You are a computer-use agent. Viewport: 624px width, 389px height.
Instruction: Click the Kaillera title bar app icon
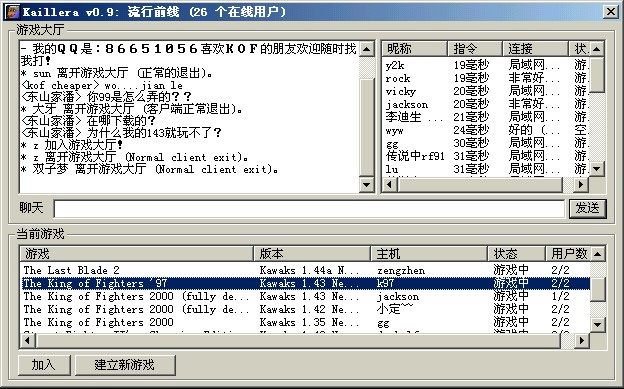[x=12, y=12]
